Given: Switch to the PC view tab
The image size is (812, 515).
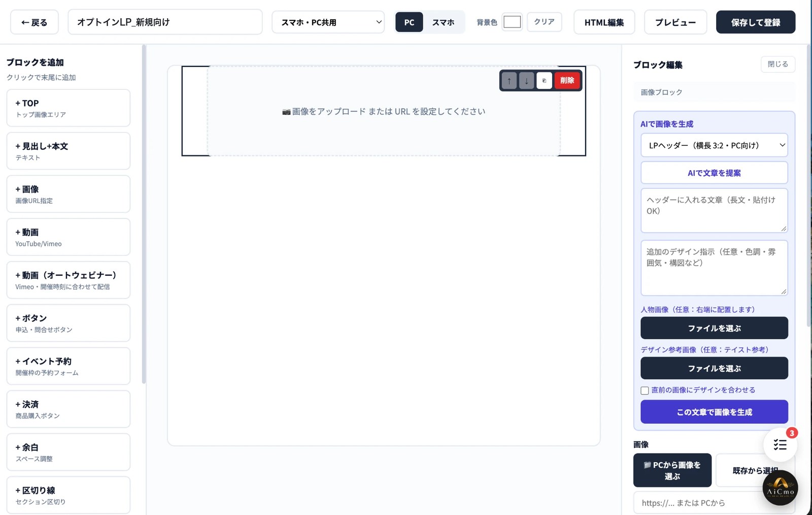Looking at the screenshot, I should 409,22.
